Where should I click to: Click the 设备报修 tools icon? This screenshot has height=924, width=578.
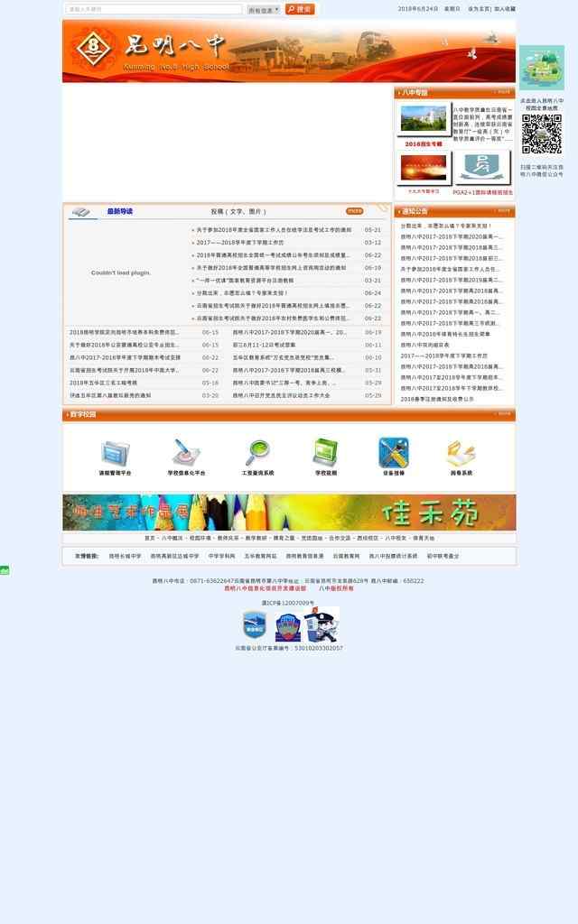click(x=394, y=453)
